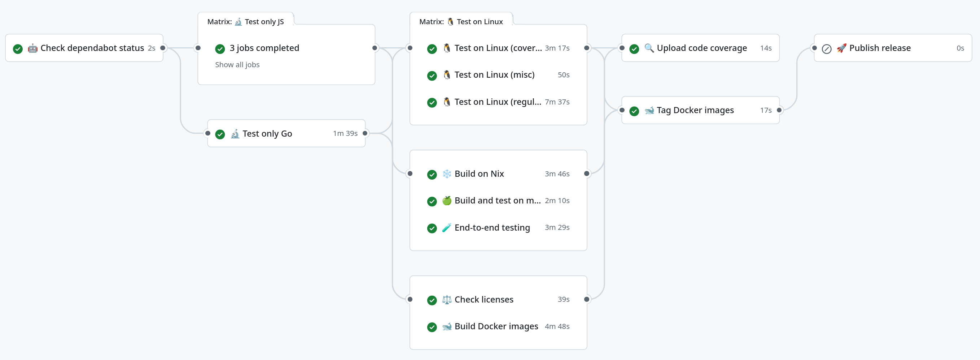Click the success checkmark on Test only Go

coord(221,134)
